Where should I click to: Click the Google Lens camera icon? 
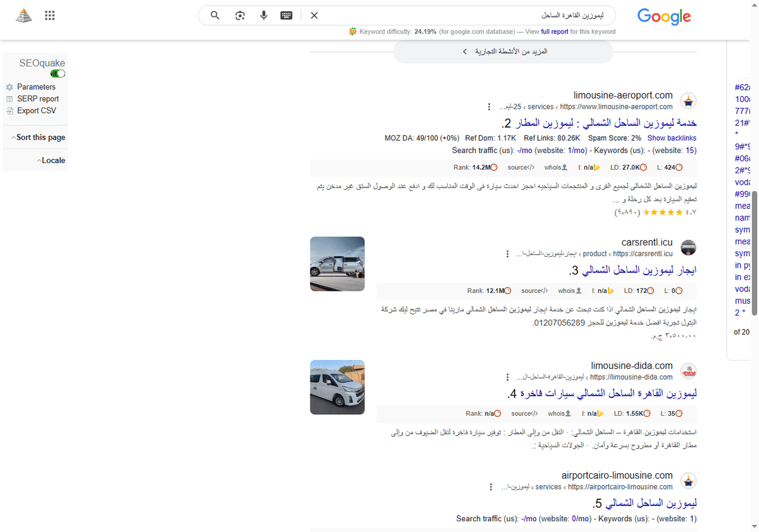240,15
